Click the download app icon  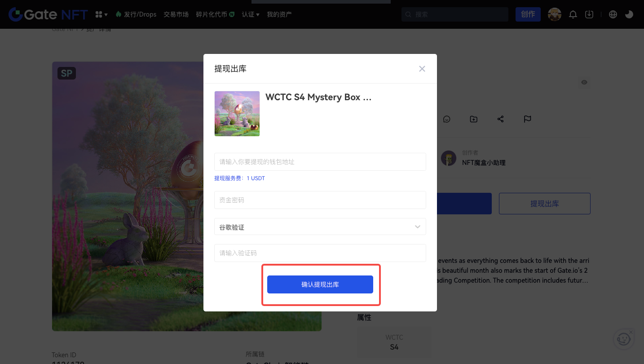click(x=589, y=14)
